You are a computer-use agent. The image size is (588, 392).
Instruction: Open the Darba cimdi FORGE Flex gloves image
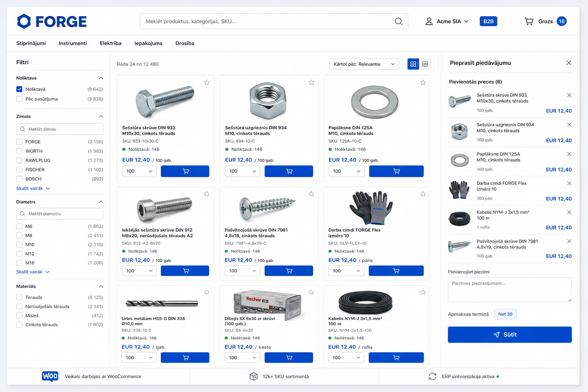tap(371, 207)
